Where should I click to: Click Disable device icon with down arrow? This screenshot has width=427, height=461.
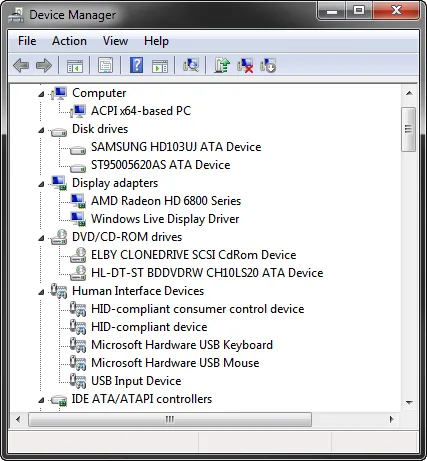268,65
